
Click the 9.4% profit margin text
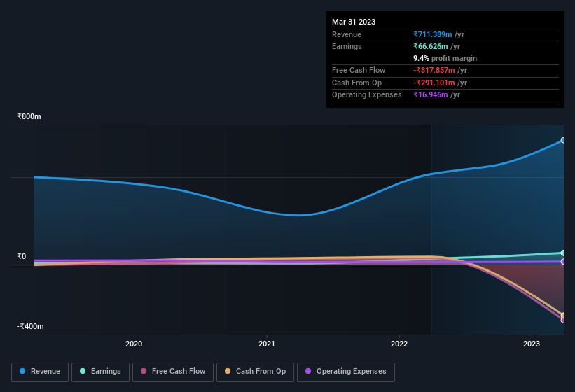pyautogui.click(x=445, y=58)
